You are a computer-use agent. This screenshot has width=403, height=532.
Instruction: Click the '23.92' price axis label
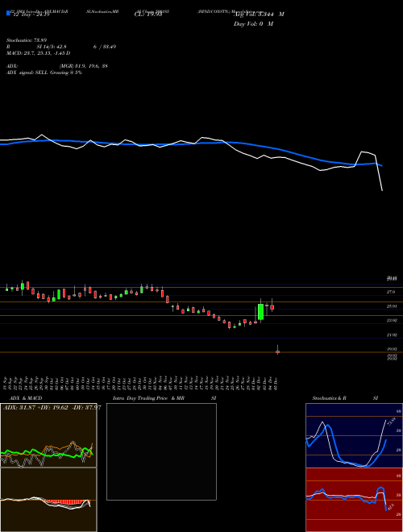[x=392, y=320]
